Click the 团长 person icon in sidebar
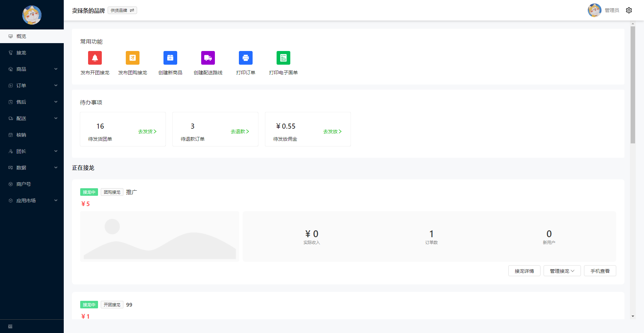644x333 pixels. coord(11,151)
